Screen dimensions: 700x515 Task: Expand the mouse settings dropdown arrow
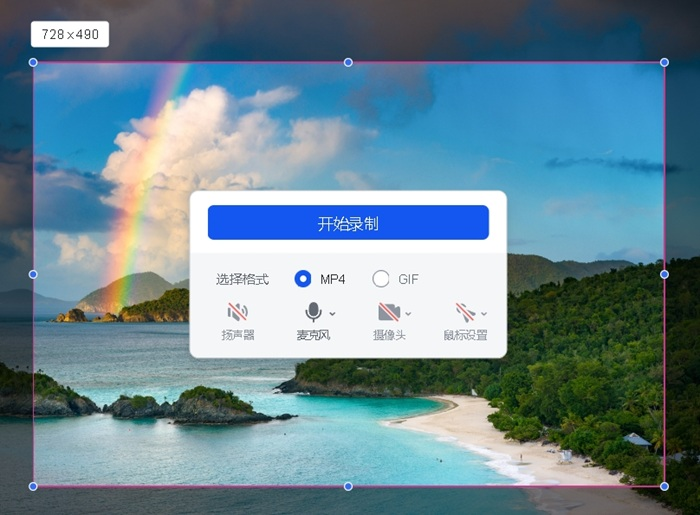(484, 314)
